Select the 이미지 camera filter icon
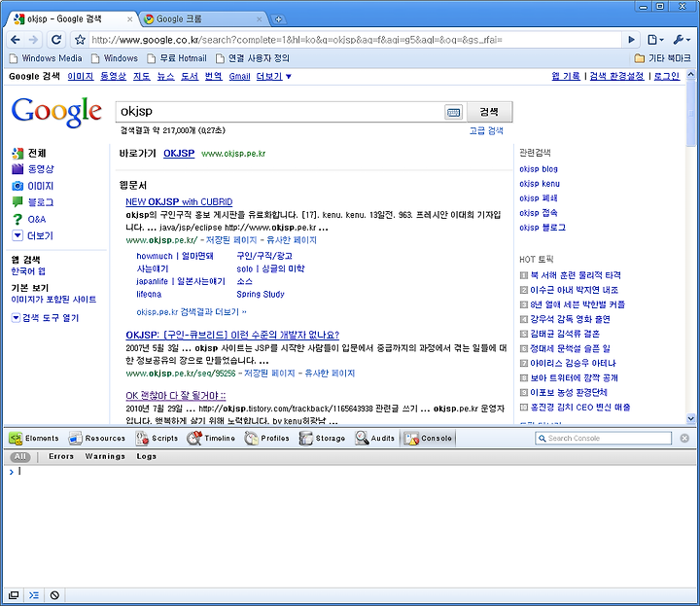The height and width of the screenshot is (606, 700). pos(17,186)
